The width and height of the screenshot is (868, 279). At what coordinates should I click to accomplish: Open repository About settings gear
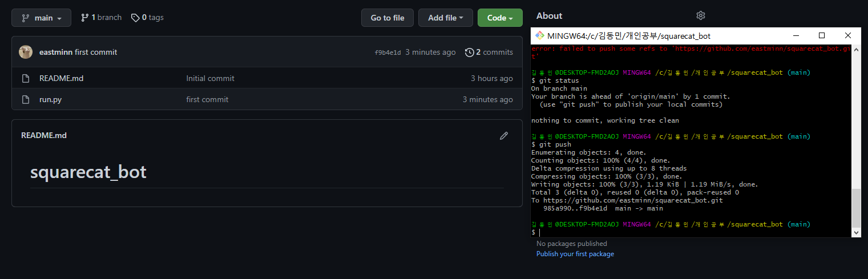coord(701,15)
